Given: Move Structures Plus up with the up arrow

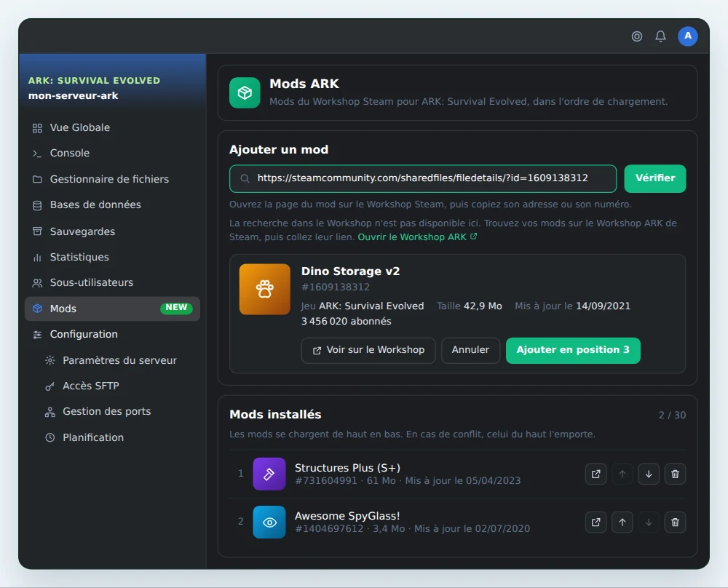Looking at the screenshot, I should coord(622,474).
